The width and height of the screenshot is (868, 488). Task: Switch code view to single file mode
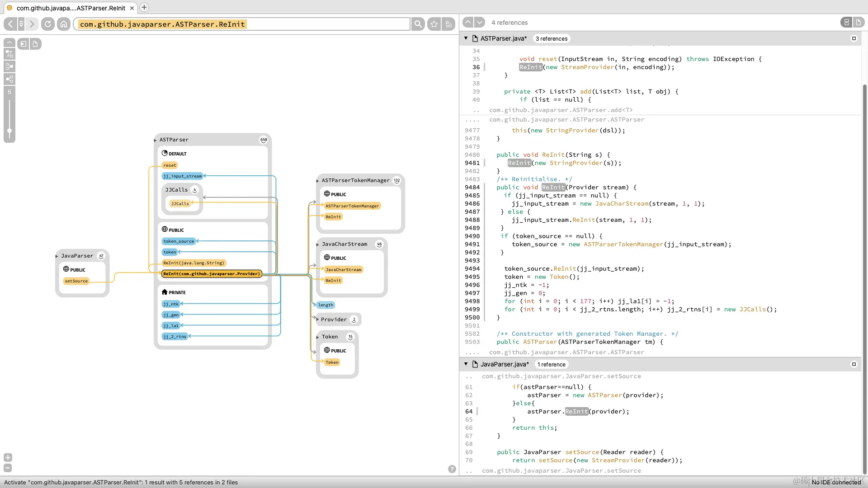(x=858, y=22)
